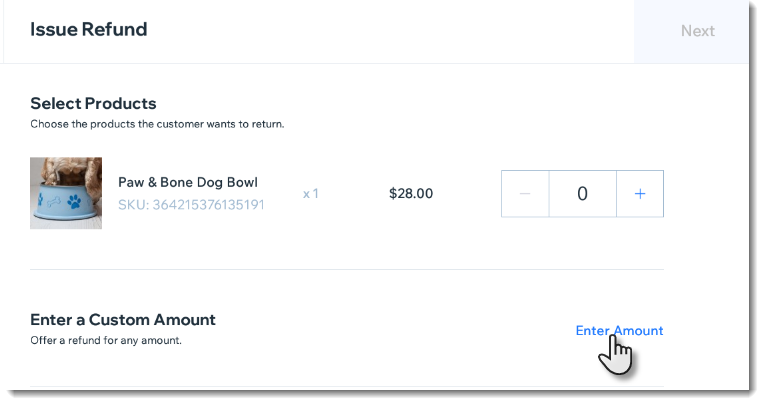Click the Select Products section heading
The height and width of the screenshot is (405, 764).
pos(93,103)
